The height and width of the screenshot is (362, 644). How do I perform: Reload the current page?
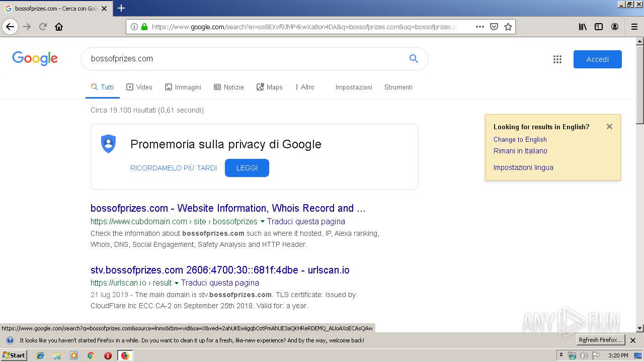[x=43, y=27]
